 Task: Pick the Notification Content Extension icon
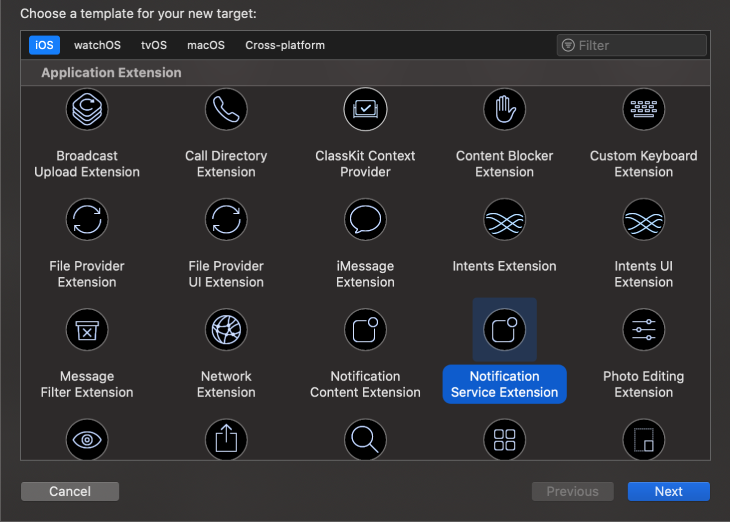[x=365, y=330]
